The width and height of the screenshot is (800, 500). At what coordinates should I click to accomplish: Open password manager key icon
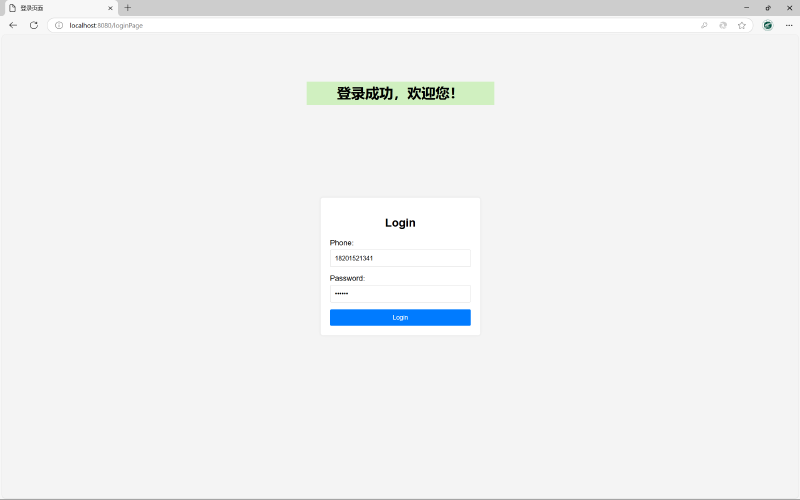click(x=704, y=25)
